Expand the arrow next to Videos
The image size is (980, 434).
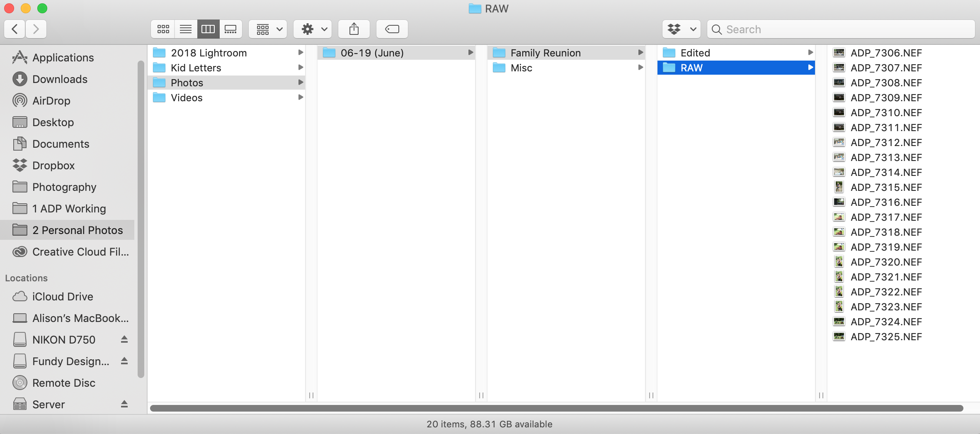301,98
